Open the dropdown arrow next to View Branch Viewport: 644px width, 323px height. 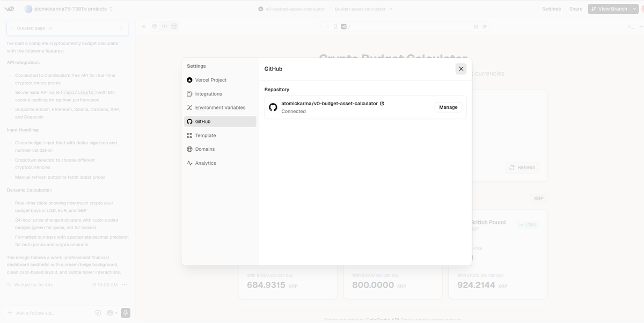pos(635,9)
